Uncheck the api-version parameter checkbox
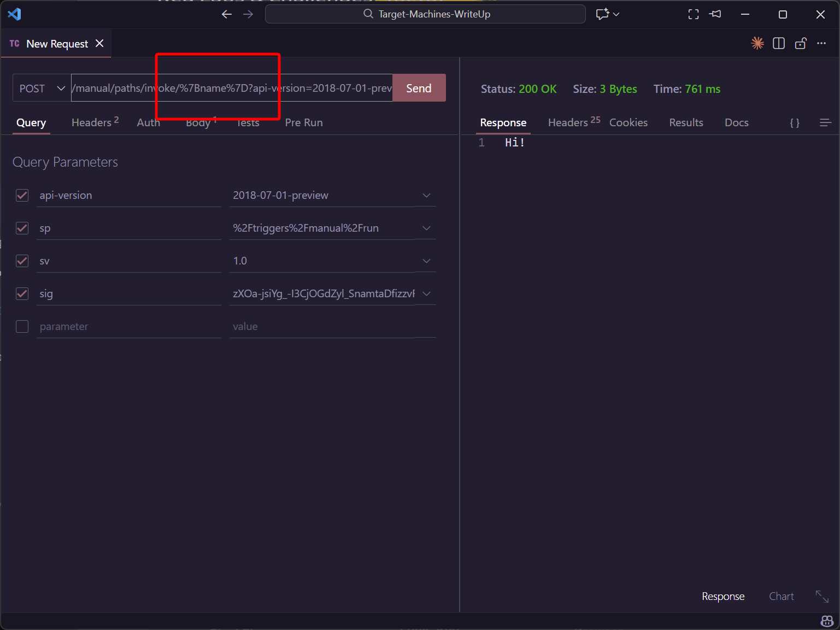840x630 pixels. [22, 196]
